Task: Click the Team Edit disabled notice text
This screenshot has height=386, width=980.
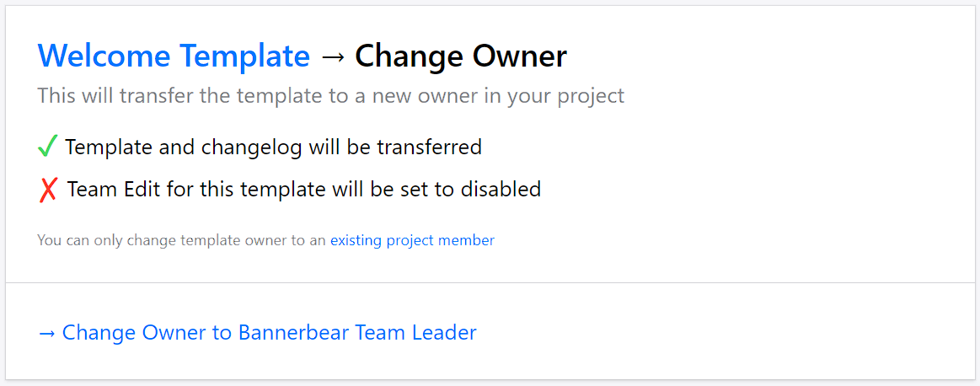Action: coord(303,190)
